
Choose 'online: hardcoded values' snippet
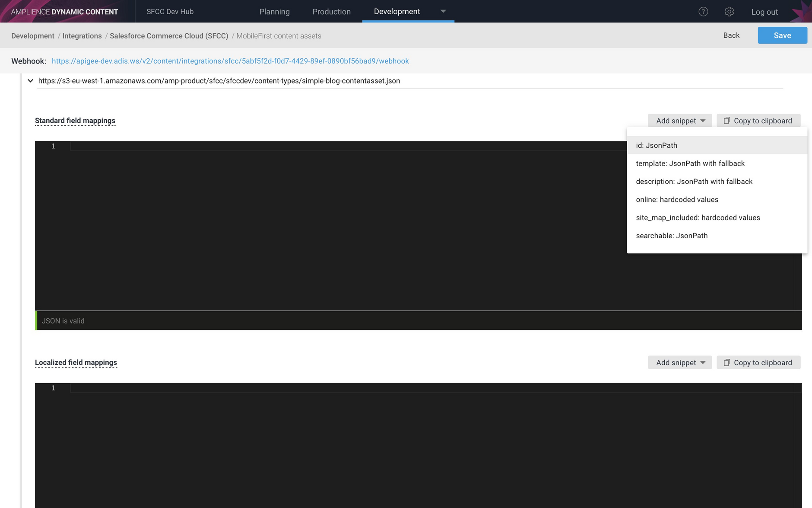click(717, 200)
